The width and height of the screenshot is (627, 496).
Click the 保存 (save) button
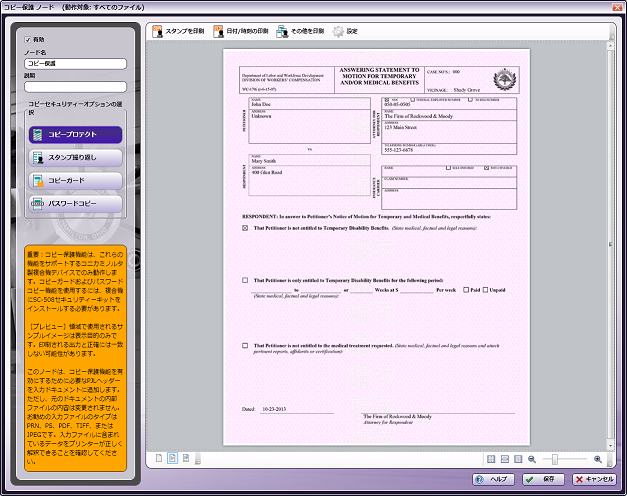pyautogui.click(x=543, y=479)
